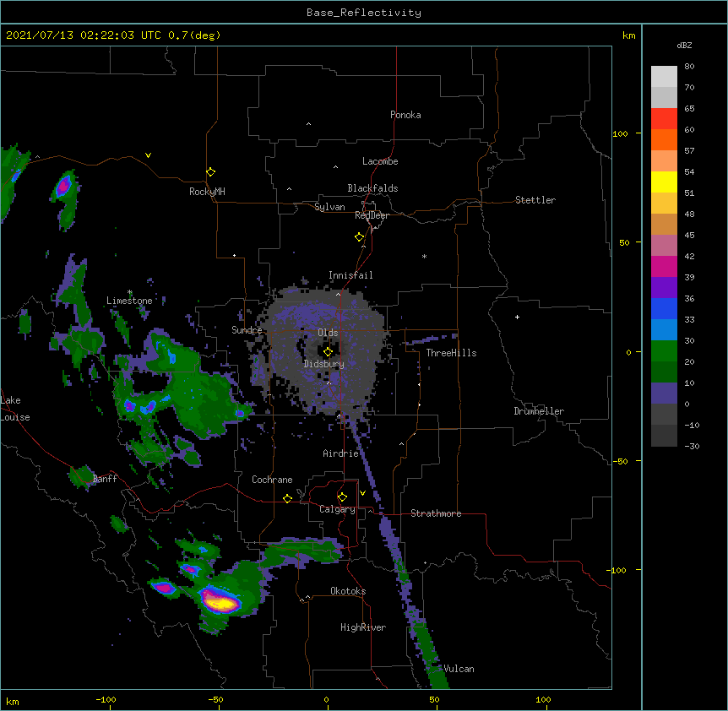
Task: Click the Limestone label
Action: click(x=129, y=301)
